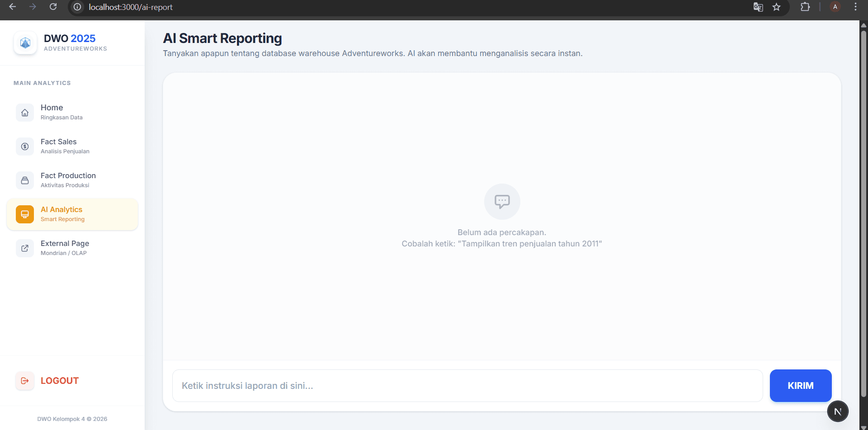Click the External Page link icon
The image size is (868, 430).
pos(25,248)
